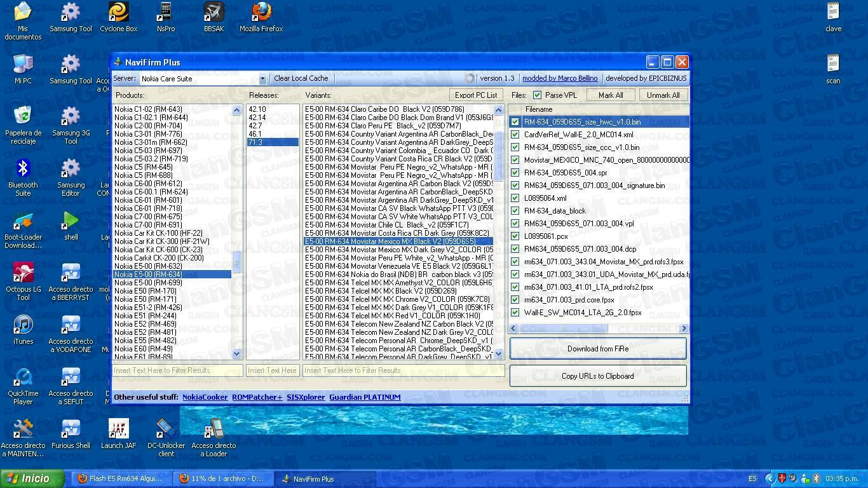Screen dimensions: 868x488
Task: Click the Variants list scroll-up arrow
Action: [498, 111]
